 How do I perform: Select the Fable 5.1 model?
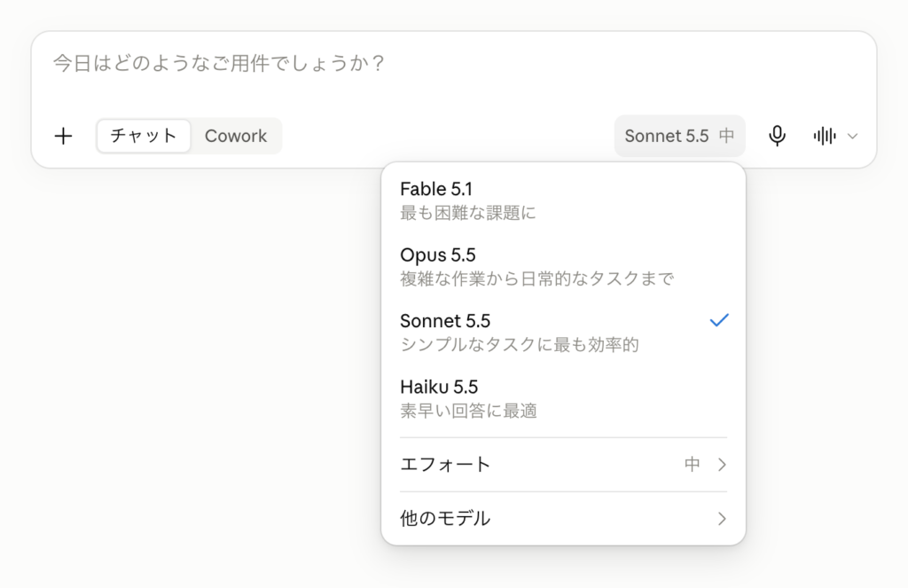pyautogui.click(x=563, y=200)
